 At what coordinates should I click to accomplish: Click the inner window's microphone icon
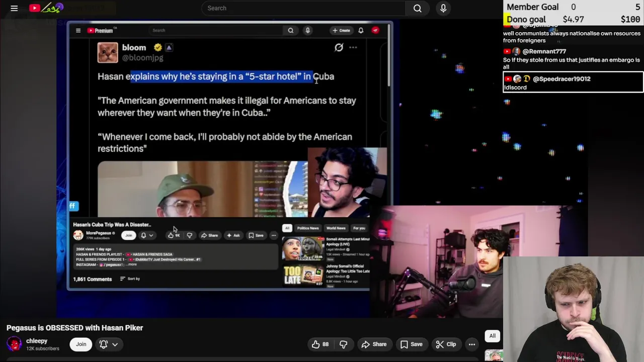pos(307,31)
